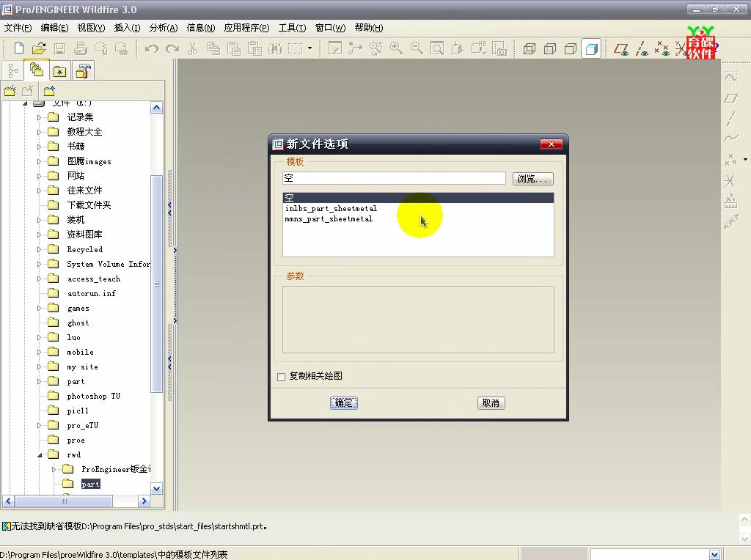The width and height of the screenshot is (751, 560).
Task: Click the Save diskette icon
Action: (x=59, y=48)
